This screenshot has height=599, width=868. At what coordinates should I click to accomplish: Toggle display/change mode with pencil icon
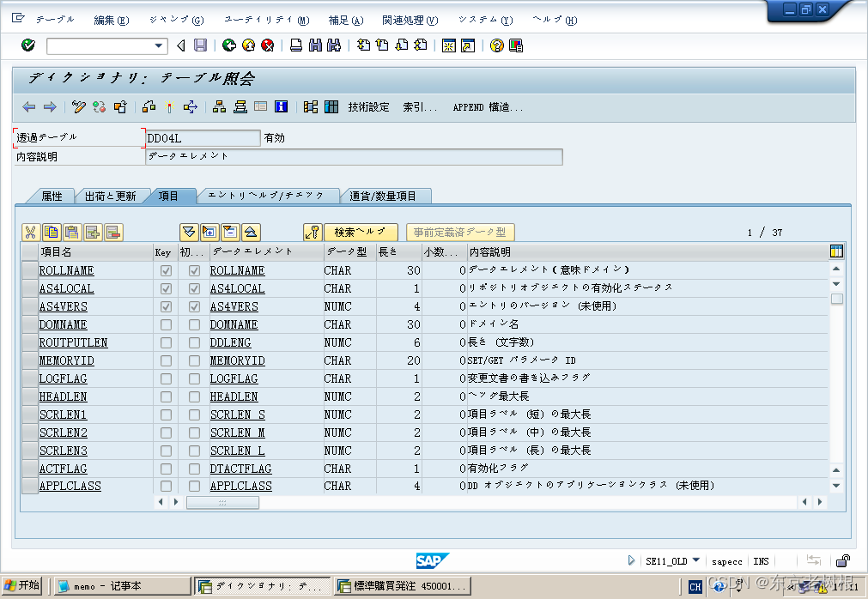pyautogui.click(x=78, y=106)
